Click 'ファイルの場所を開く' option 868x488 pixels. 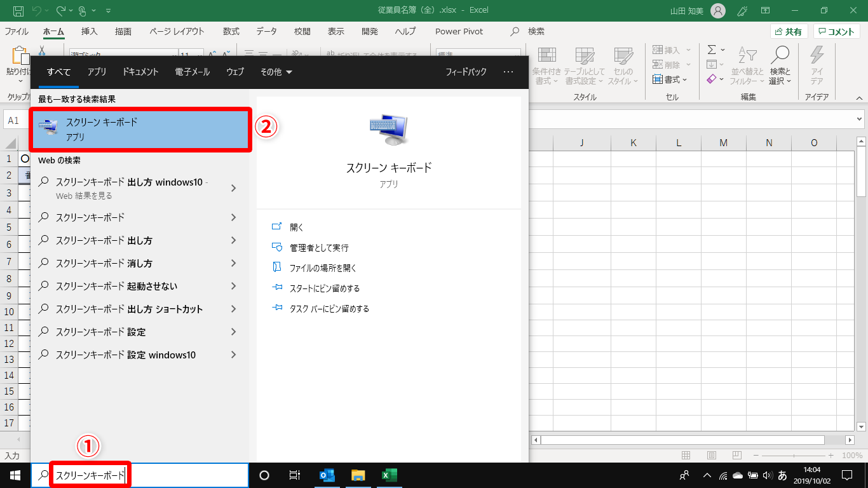pyautogui.click(x=323, y=268)
